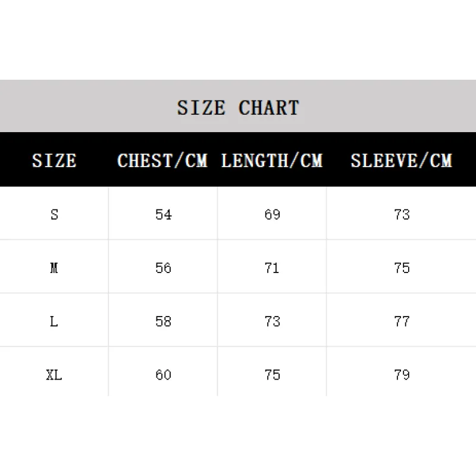Click the S size row label
Screen dimensions: 476x476
54,215
